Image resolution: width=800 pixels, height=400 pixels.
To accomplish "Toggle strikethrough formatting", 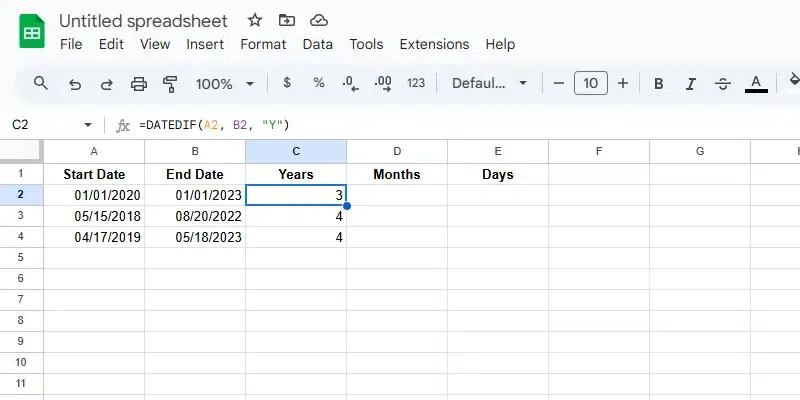I will tap(722, 84).
